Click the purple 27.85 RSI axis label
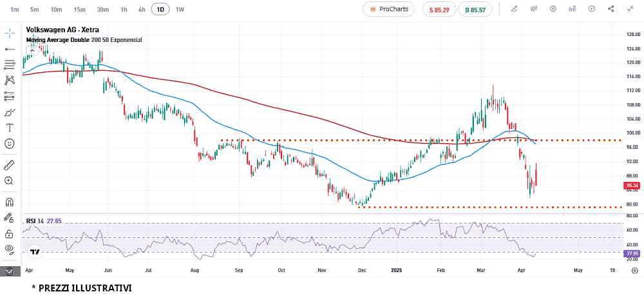Image resolution: width=644 pixels, height=294 pixels. click(x=633, y=253)
